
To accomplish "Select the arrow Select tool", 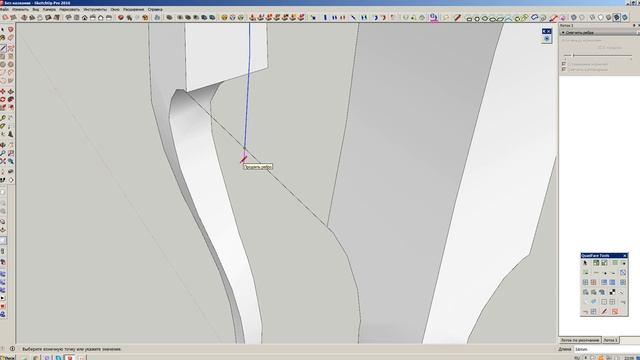I will click(x=3, y=30).
